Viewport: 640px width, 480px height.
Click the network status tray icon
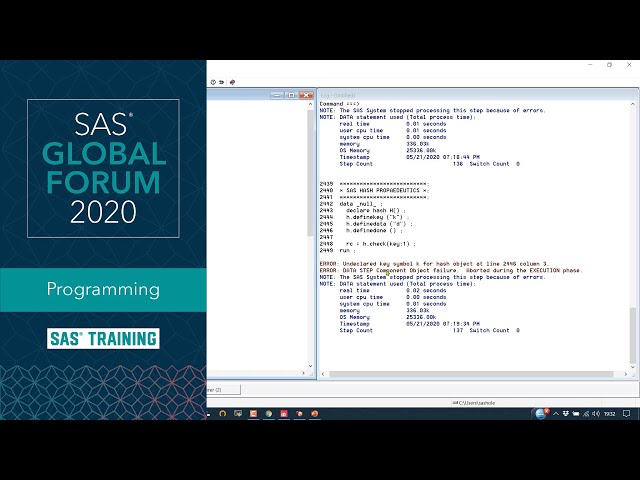[x=586, y=413]
